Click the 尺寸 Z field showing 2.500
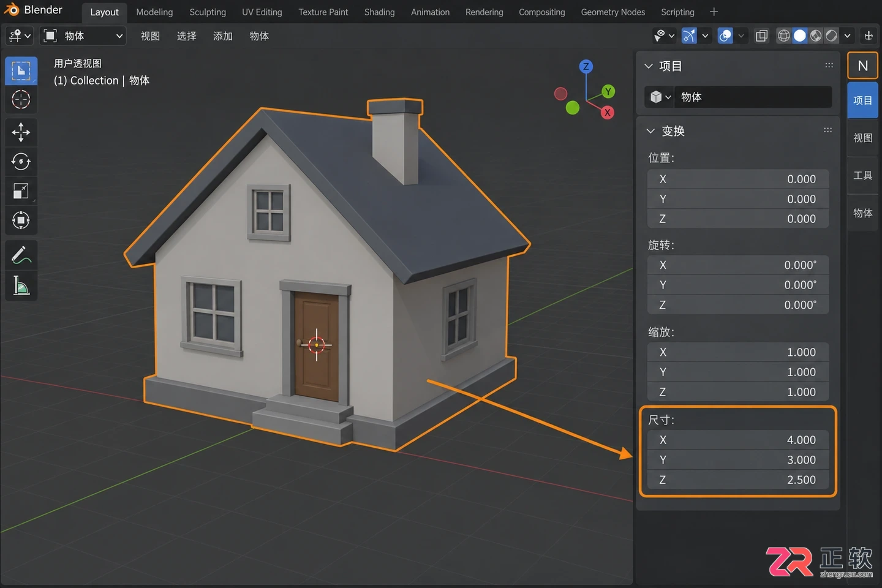Screen dimensions: 882x588 [738, 480]
